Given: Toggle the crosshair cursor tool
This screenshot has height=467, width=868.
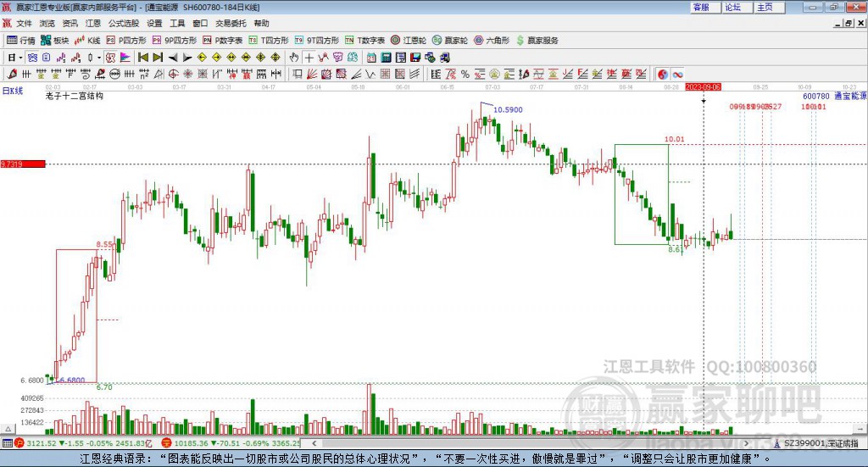Looking at the screenshot, I should tap(309, 58).
